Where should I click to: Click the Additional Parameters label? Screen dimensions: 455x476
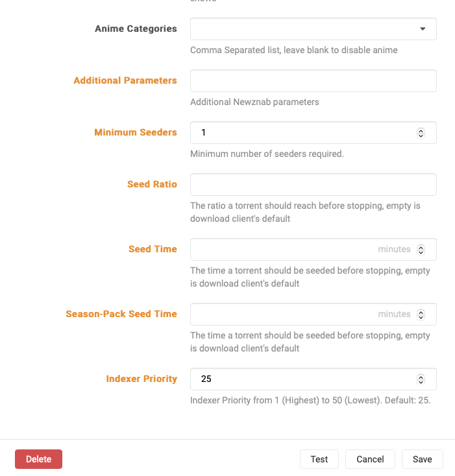[125, 80]
